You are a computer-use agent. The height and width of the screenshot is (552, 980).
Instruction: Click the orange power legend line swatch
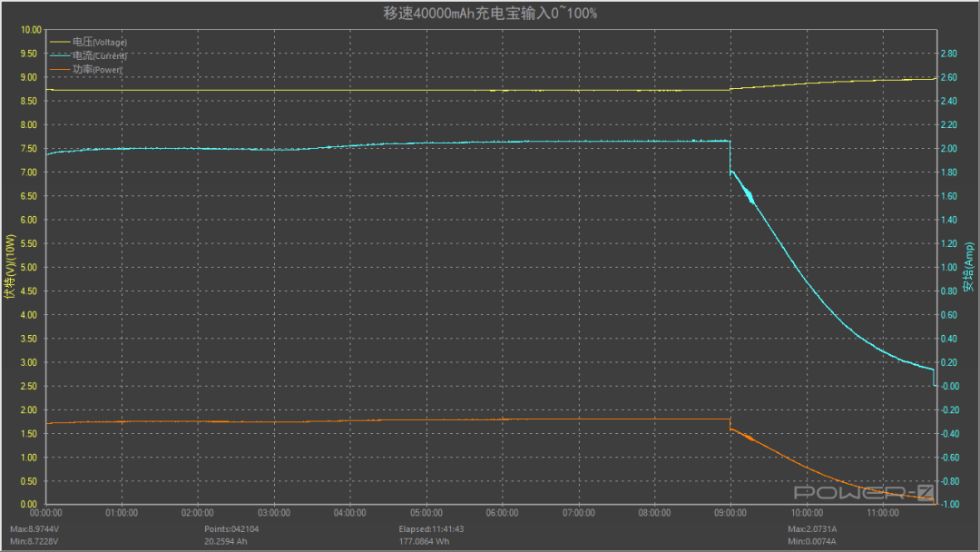pos(60,69)
